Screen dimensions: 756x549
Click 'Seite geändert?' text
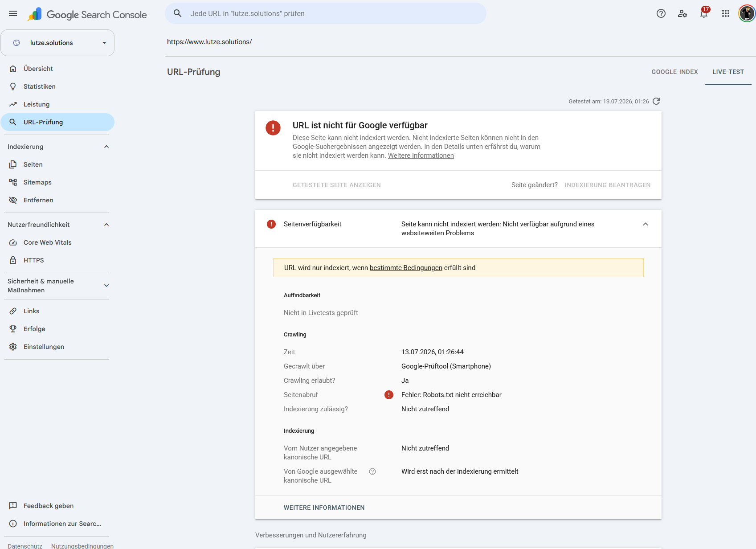pos(535,185)
